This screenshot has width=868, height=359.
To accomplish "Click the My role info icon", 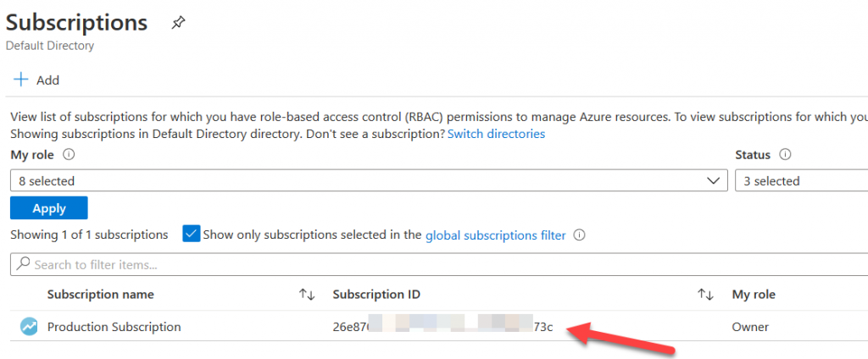I will point(69,155).
